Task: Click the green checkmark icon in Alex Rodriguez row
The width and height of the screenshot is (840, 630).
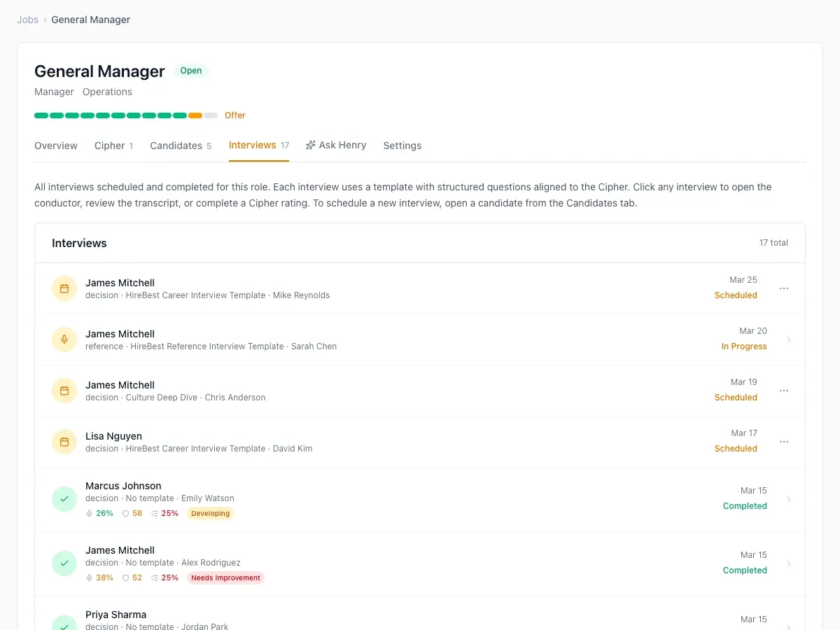Action: (64, 563)
